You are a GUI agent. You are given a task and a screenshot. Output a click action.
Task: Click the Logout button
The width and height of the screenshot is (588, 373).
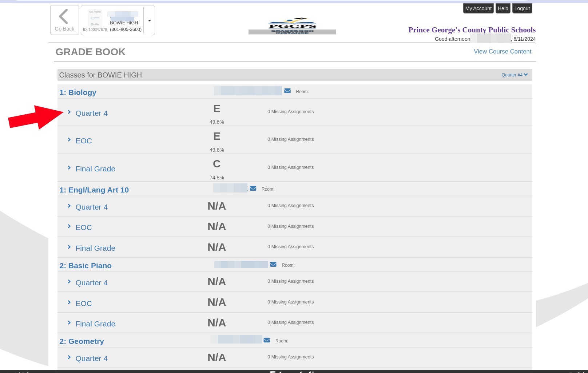tap(522, 8)
